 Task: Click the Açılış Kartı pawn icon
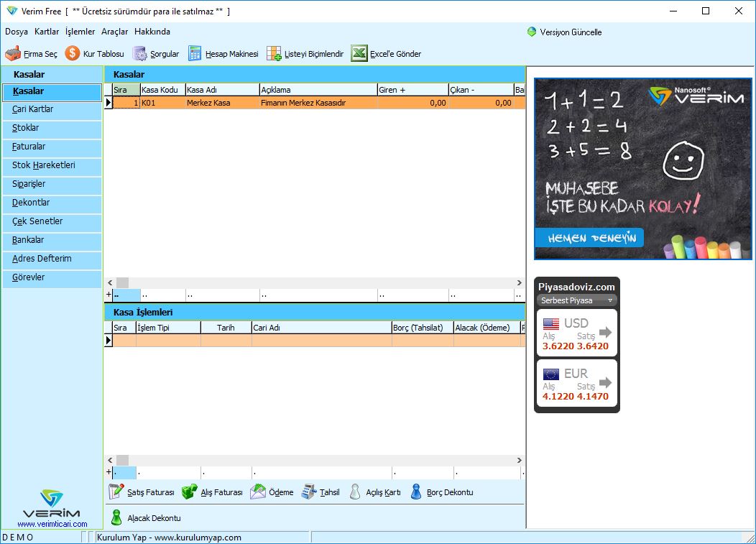tap(355, 492)
